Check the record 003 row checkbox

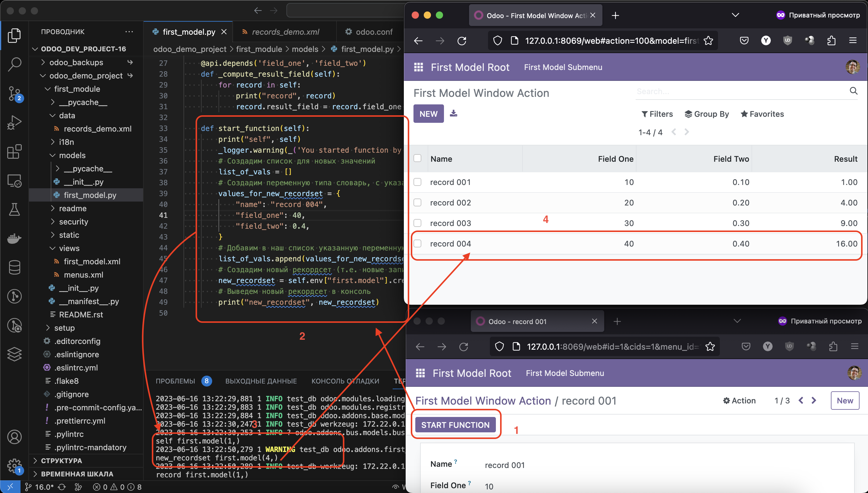418,223
